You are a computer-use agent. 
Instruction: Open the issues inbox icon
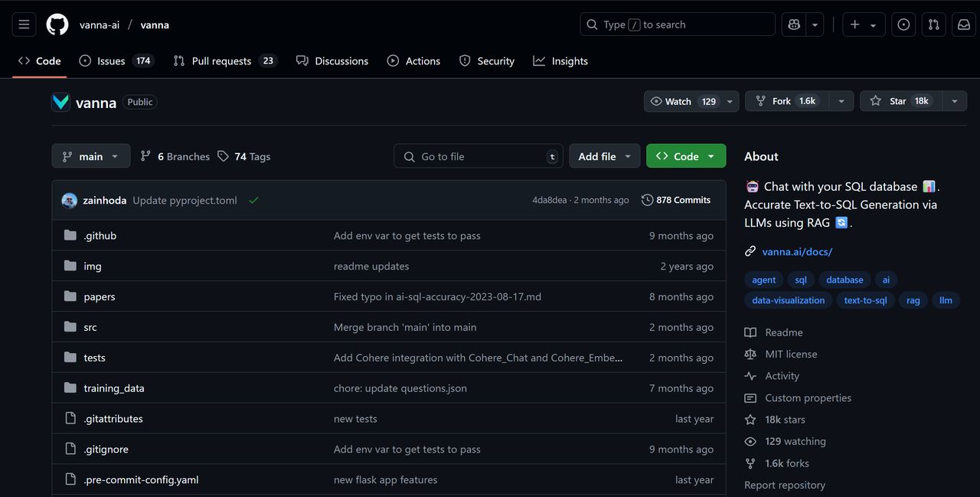[x=903, y=25]
